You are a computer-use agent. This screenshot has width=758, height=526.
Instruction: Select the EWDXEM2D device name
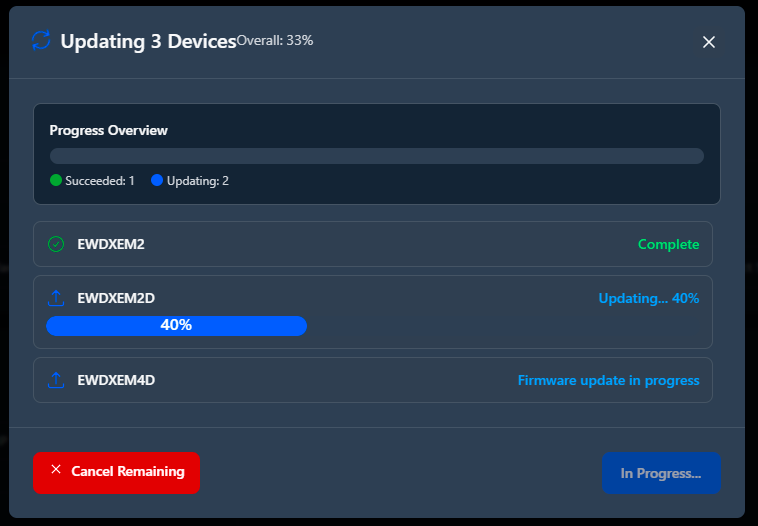116,298
